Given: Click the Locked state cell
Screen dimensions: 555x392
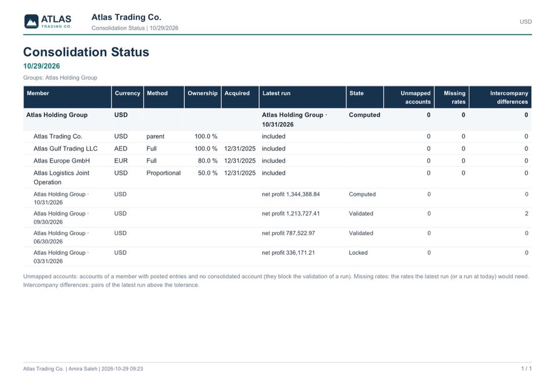Looking at the screenshot, I should 358,252.
